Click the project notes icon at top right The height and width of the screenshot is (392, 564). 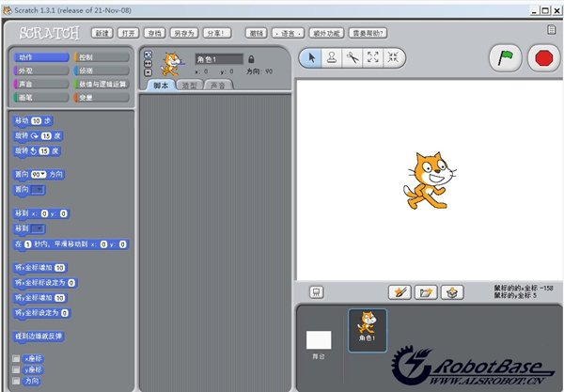[x=551, y=30]
